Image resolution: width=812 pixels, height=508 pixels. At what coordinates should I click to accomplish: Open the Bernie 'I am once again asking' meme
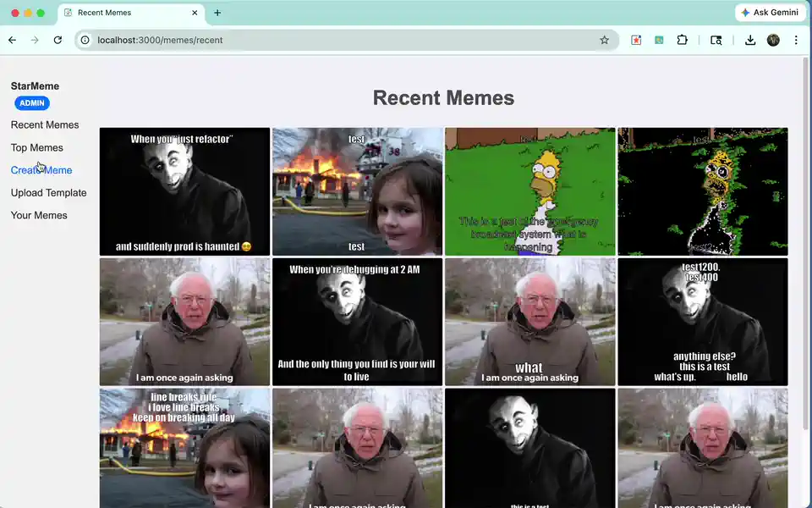pos(184,322)
